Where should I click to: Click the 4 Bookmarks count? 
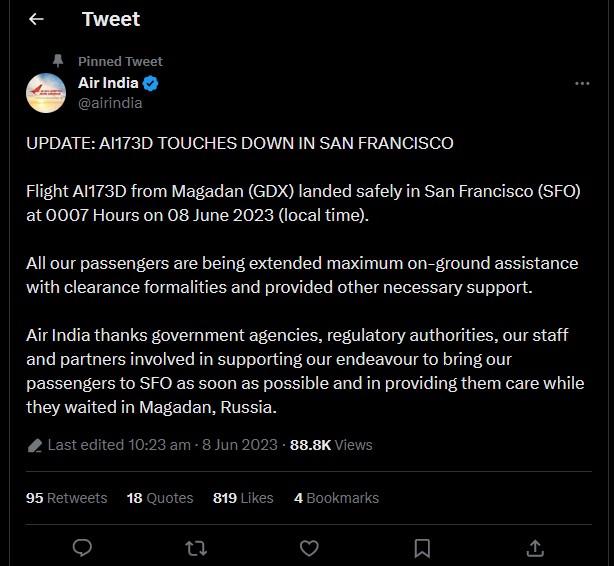[336, 498]
